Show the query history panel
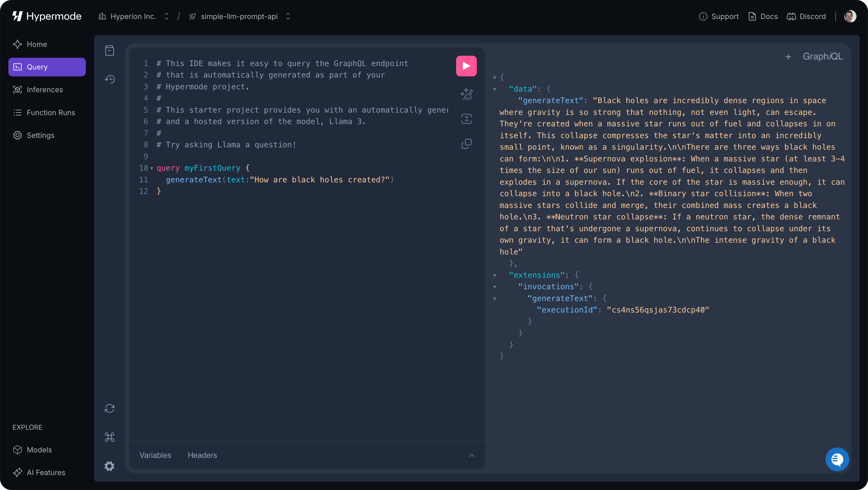This screenshot has width=868, height=490. coord(110,79)
